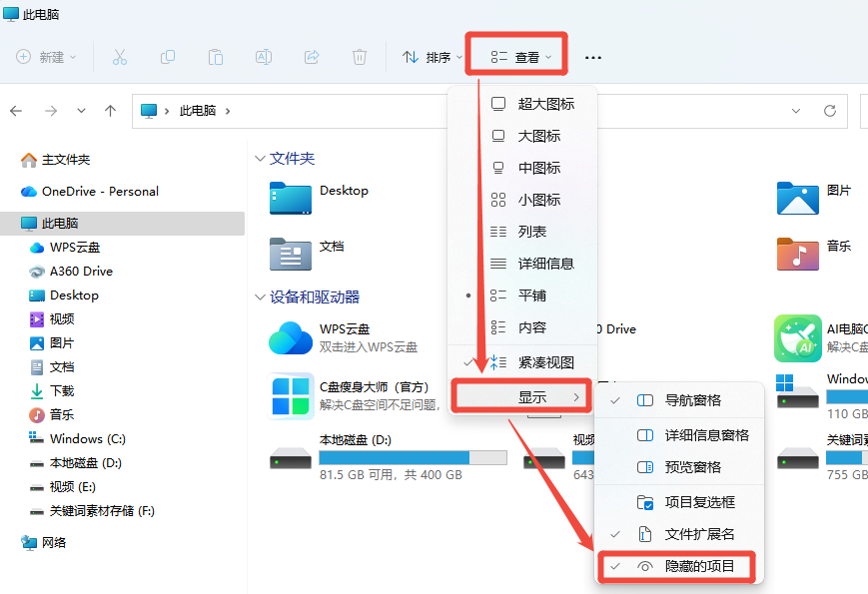This screenshot has height=594, width=868.
Task: Click the Cut scissors icon in toolbar
Action: coord(120,57)
